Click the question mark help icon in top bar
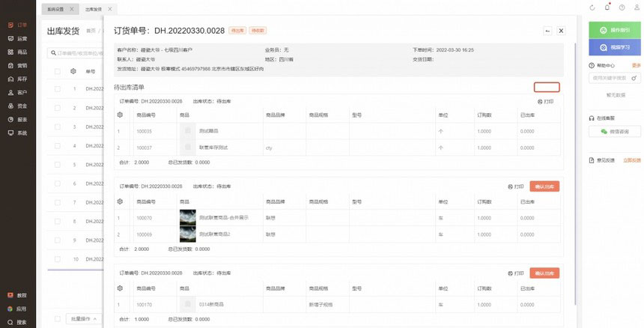This screenshot has height=328, width=644. pyautogui.click(x=622, y=7)
